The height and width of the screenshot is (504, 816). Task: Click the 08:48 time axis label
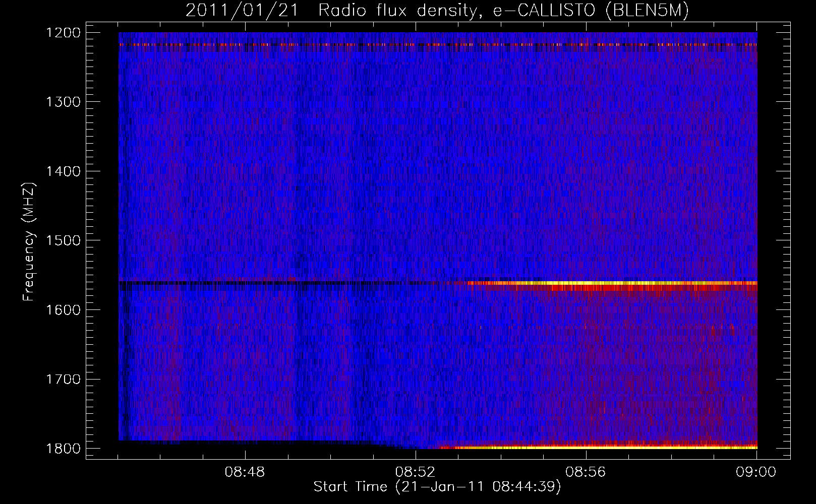click(x=245, y=472)
